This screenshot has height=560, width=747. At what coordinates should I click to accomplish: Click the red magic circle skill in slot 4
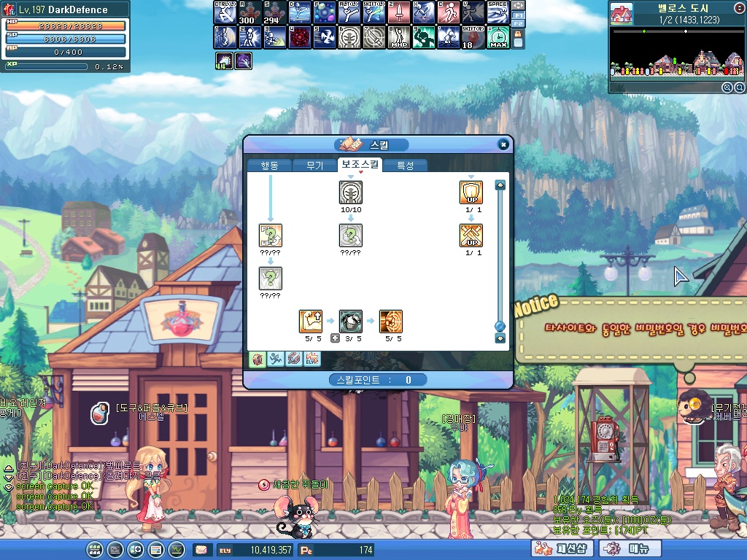click(300, 37)
